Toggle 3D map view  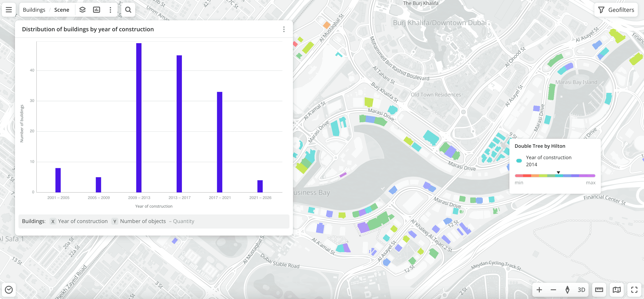pyautogui.click(x=581, y=290)
